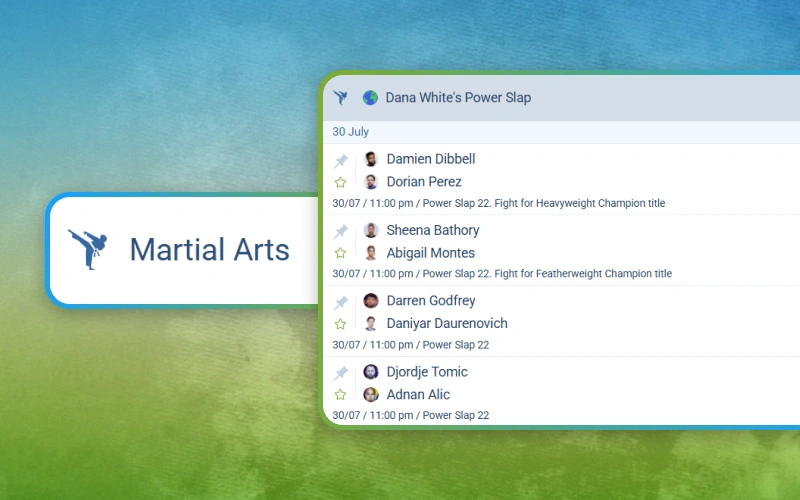Click the Heavyweight Champion title fight details
The height and width of the screenshot is (500, 800).
point(498,203)
